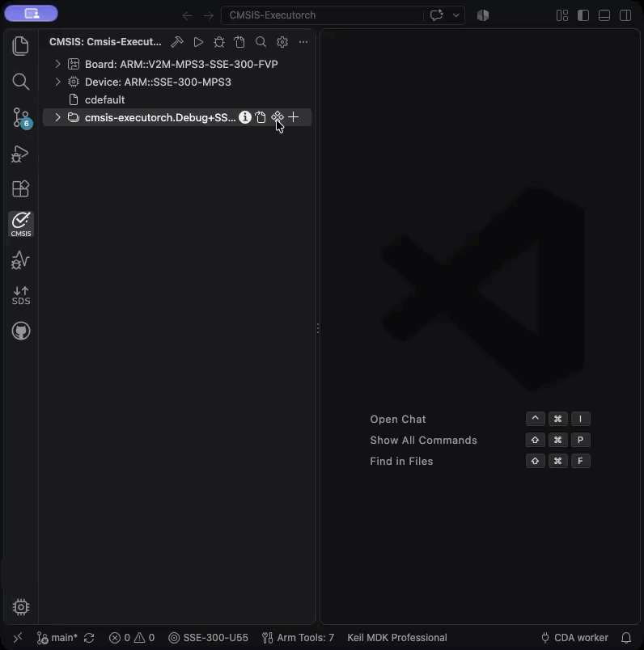Screen dimensions: 644x650
Task: Open the debugger analysis view icon
Action: tap(21, 260)
